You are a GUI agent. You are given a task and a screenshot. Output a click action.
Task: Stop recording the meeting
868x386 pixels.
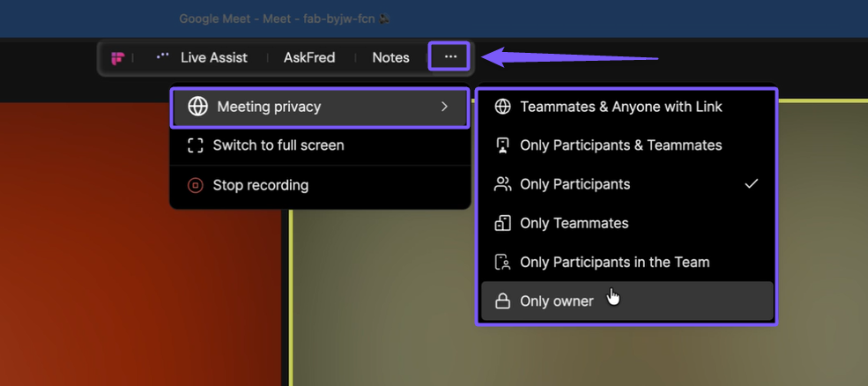click(x=260, y=185)
